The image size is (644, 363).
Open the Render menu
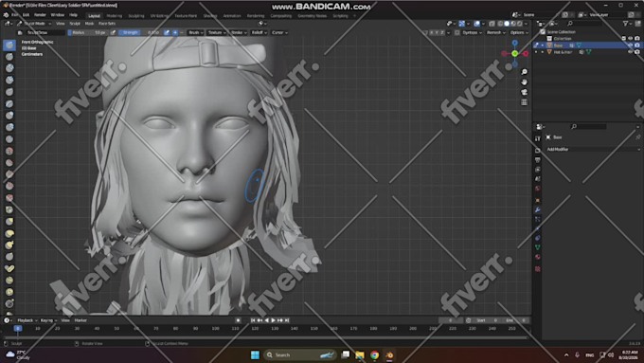(40, 15)
